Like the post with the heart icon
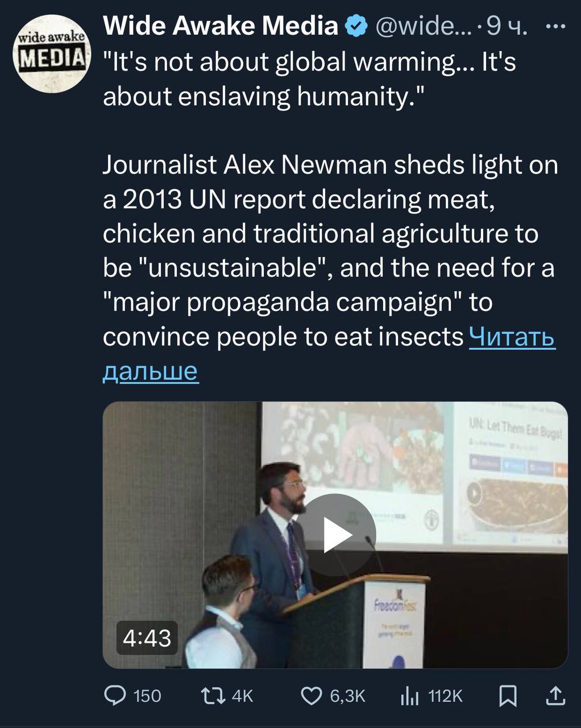Screen dimensions: 581x728 (311, 696)
